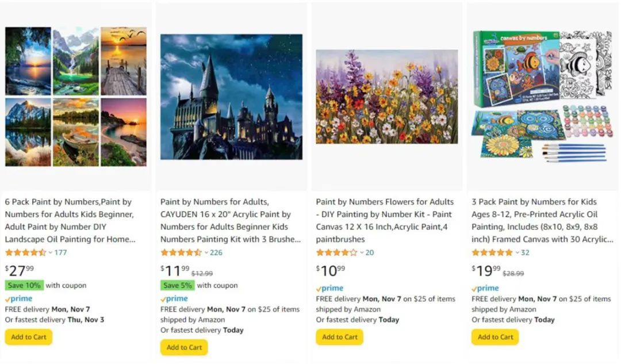The height and width of the screenshot is (364, 621).
Task: Open the 6 Pack landscape paintings thumbnail
Action: (x=76, y=97)
